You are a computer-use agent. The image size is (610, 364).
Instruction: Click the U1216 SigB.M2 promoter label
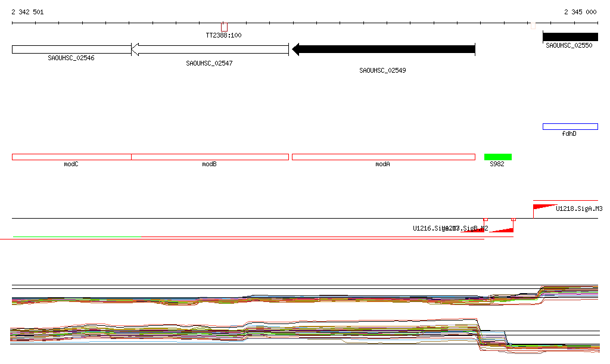[x=450, y=228]
